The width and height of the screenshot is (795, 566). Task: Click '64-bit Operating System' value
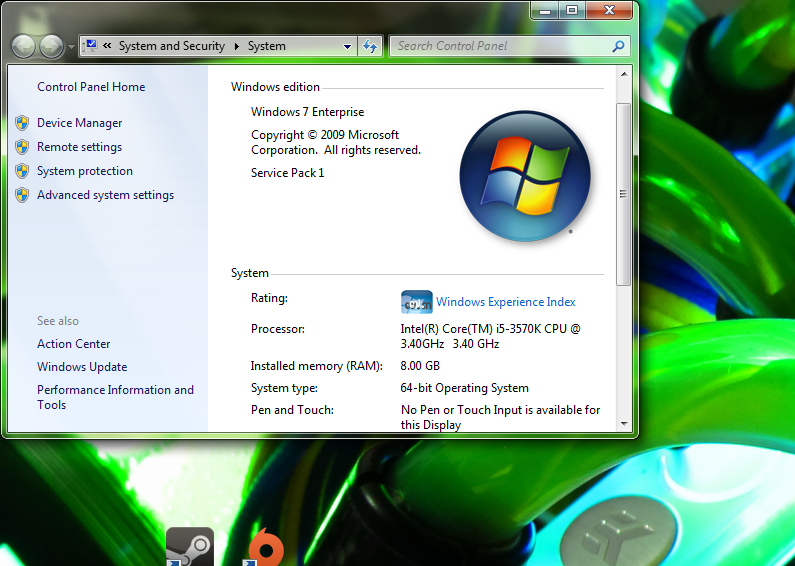(x=464, y=388)
